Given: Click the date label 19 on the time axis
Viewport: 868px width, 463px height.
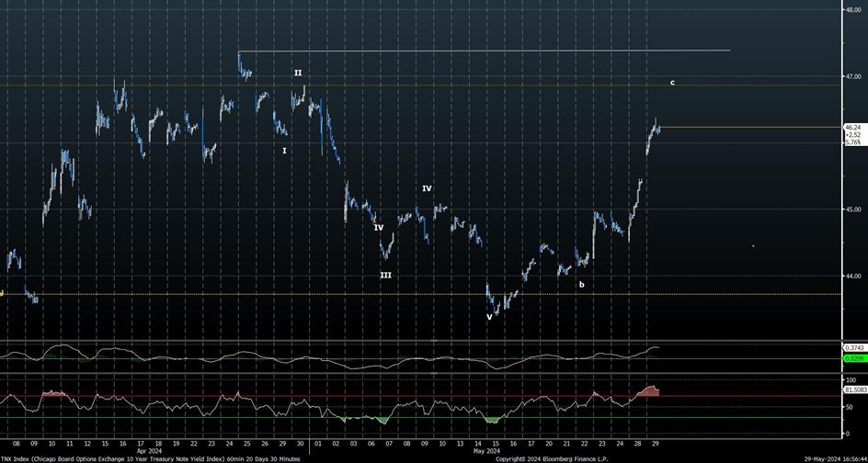Looking at the screenshot, I should [x=176, y=444].
